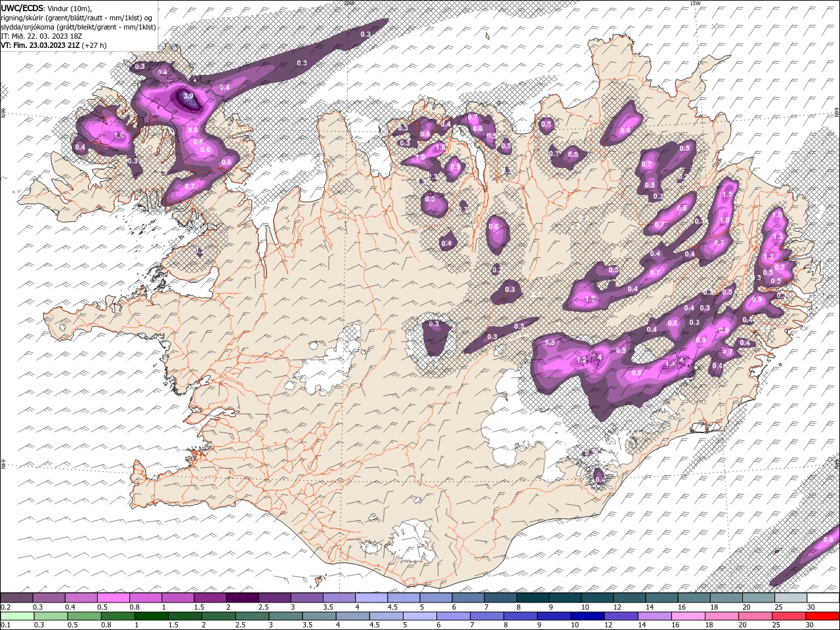Pick the deep blue 10–12 rain legend swatch
The width and height of the screenshot is (840, 630).
(x=587, y=616)
